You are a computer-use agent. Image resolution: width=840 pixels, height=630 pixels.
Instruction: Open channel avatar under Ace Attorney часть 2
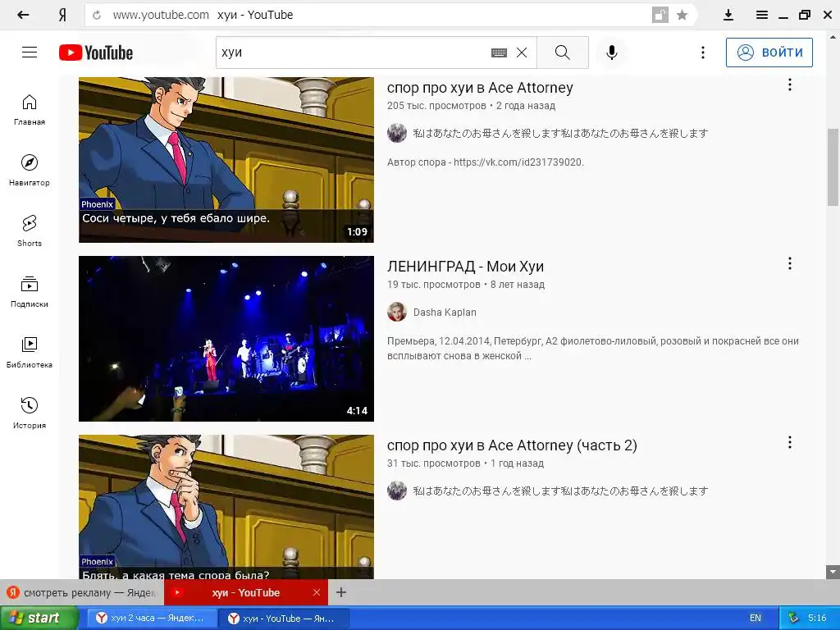[397, 491]
